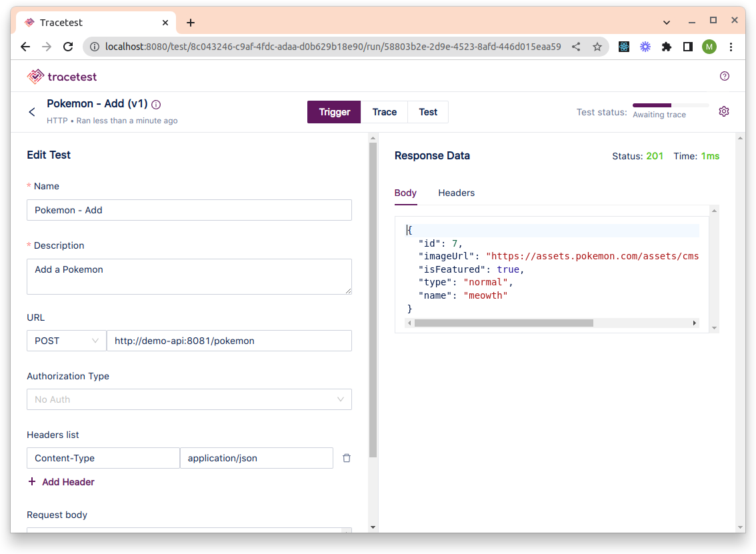The image size is (756, 554).
Task: Click the test status progress bar
Action: [x=671, y=105]
